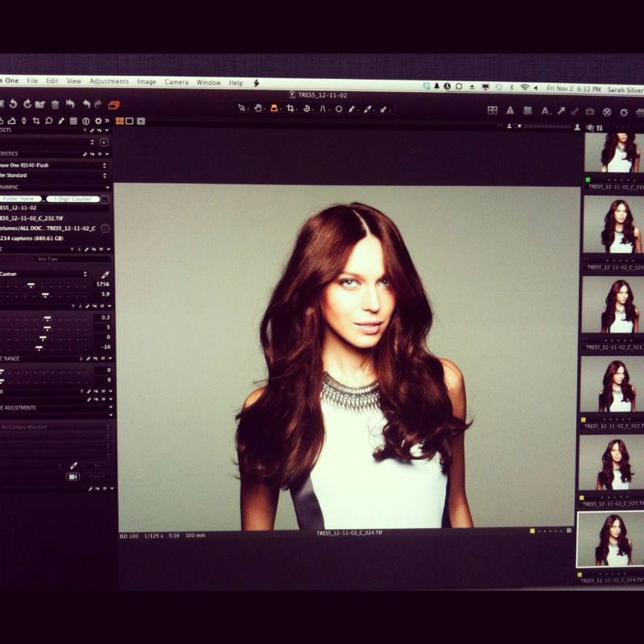Image resolution: width=644 pixels, height=644 pixels.
Task: Switch to single image viewer mode
Action: pyautogui.click(x=130, y=121)
